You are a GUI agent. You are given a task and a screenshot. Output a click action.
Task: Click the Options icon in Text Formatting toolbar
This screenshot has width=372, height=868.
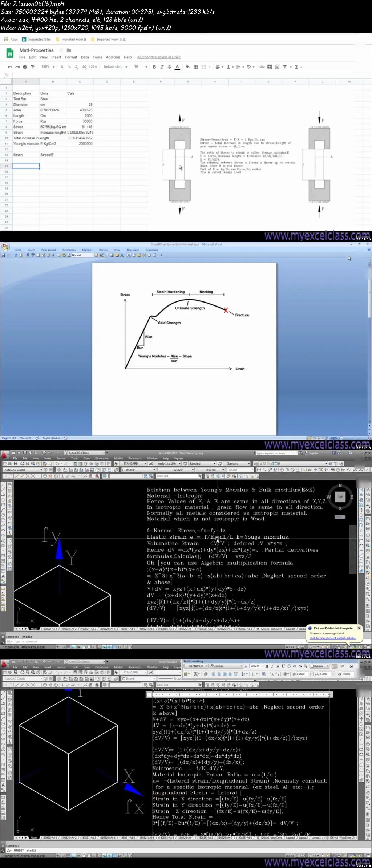click(351, 666)
